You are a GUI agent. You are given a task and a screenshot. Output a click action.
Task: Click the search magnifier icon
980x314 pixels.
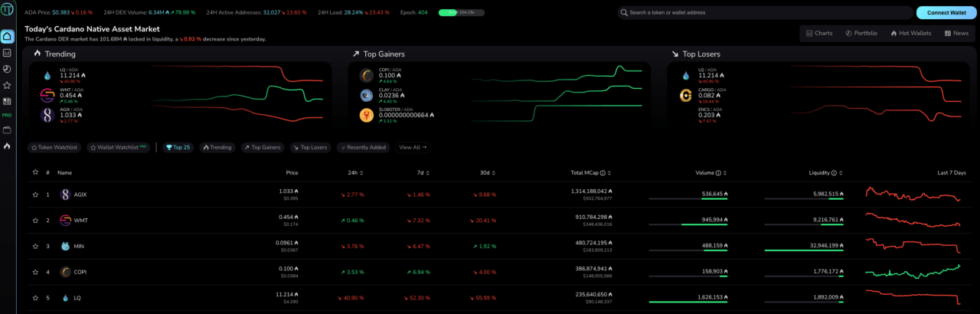coord(624,12)
